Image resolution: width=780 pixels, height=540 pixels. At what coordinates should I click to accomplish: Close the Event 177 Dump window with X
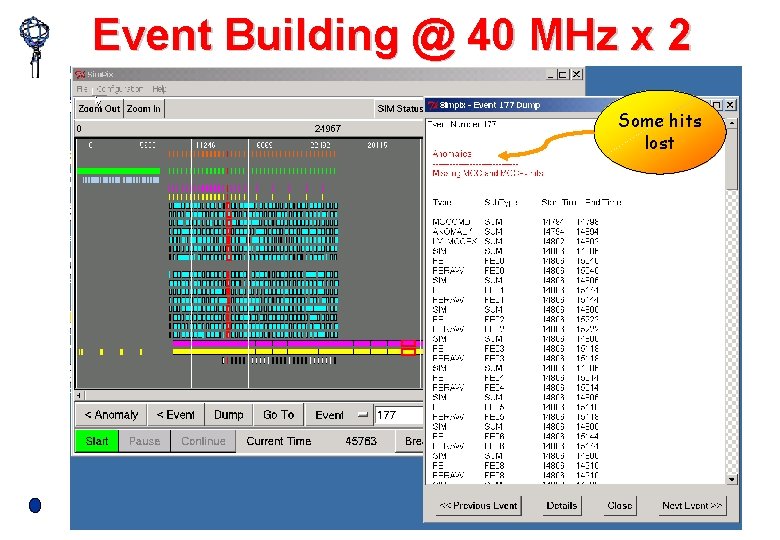pyautogui.click(x=730, y=105)
